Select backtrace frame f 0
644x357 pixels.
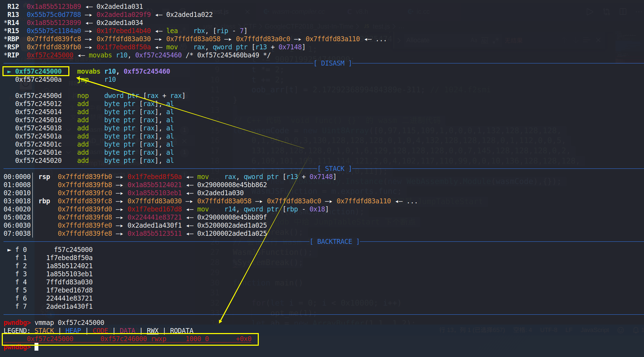coord(21,250)
